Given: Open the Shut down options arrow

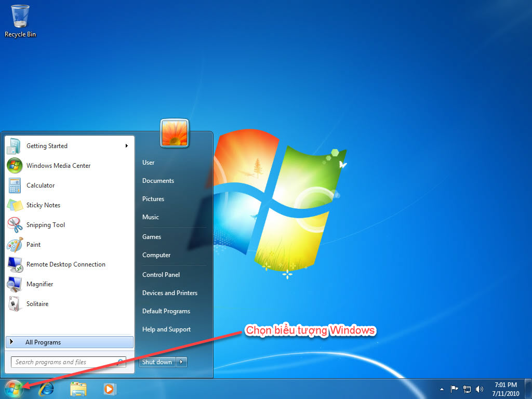Looking at the screenshot, I should click(181, 362).
